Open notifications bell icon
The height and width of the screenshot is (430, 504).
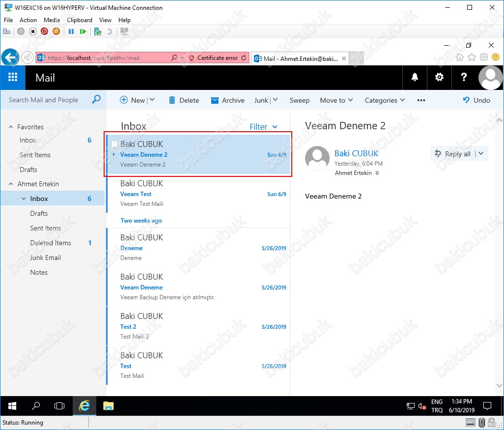pyautogui.click(x=415, y=78)
